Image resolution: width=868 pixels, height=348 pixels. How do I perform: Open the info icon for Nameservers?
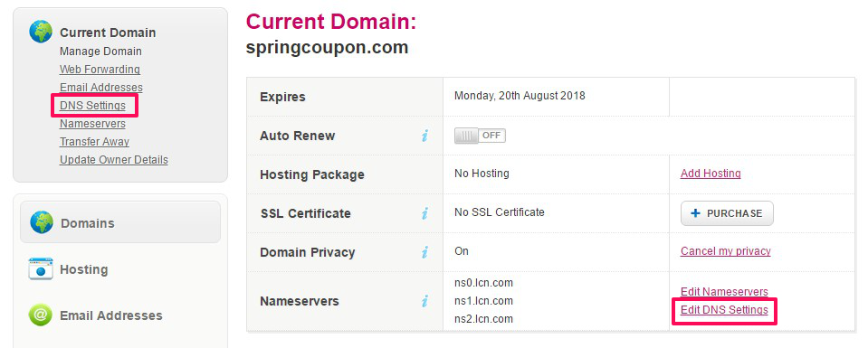[x=424, y=301]
